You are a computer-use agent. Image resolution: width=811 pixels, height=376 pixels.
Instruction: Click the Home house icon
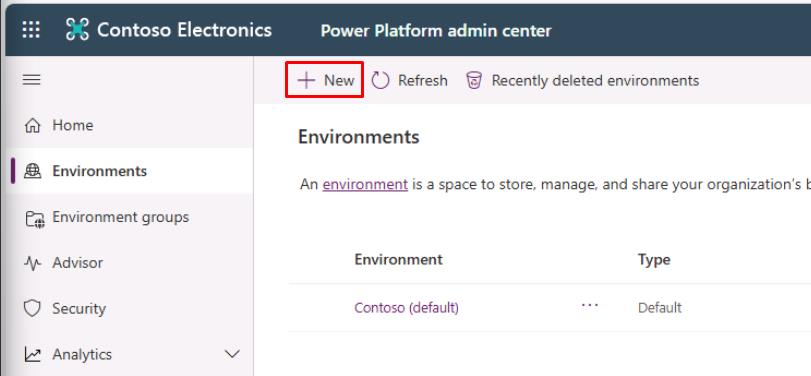[x=33, y=126]
